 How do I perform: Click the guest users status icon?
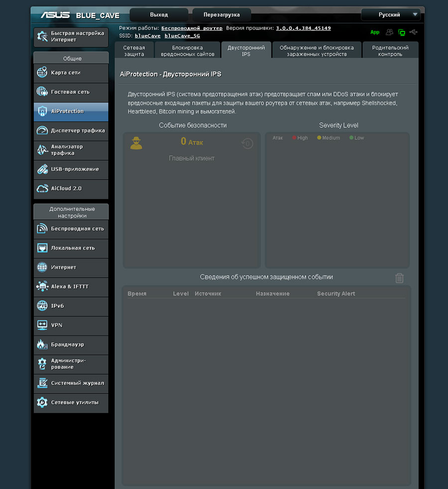[x=389, y=32]
